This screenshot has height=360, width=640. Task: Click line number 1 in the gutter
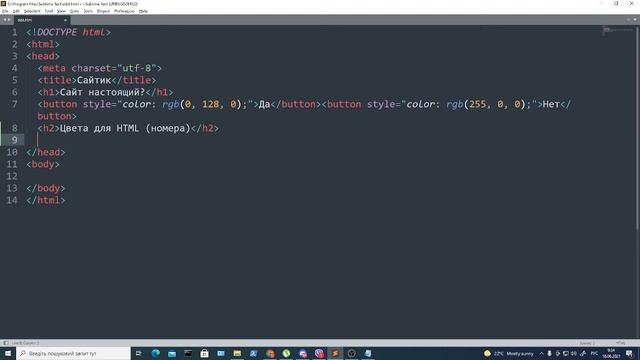click(x=14, y=32)
